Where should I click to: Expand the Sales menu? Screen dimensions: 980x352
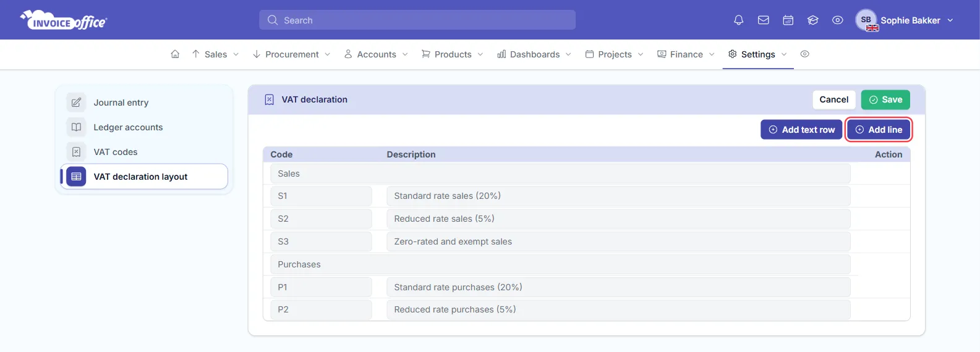[x=215, y=54]
